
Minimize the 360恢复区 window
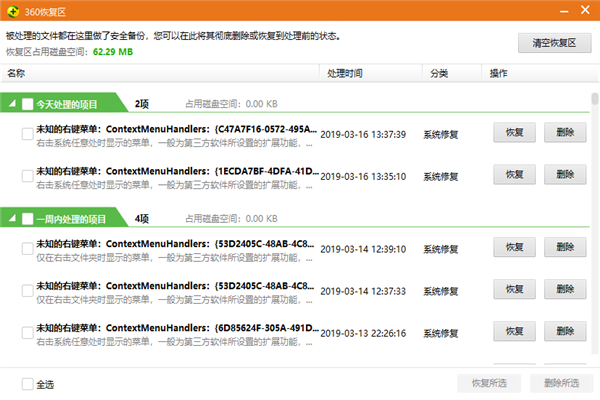564,11
